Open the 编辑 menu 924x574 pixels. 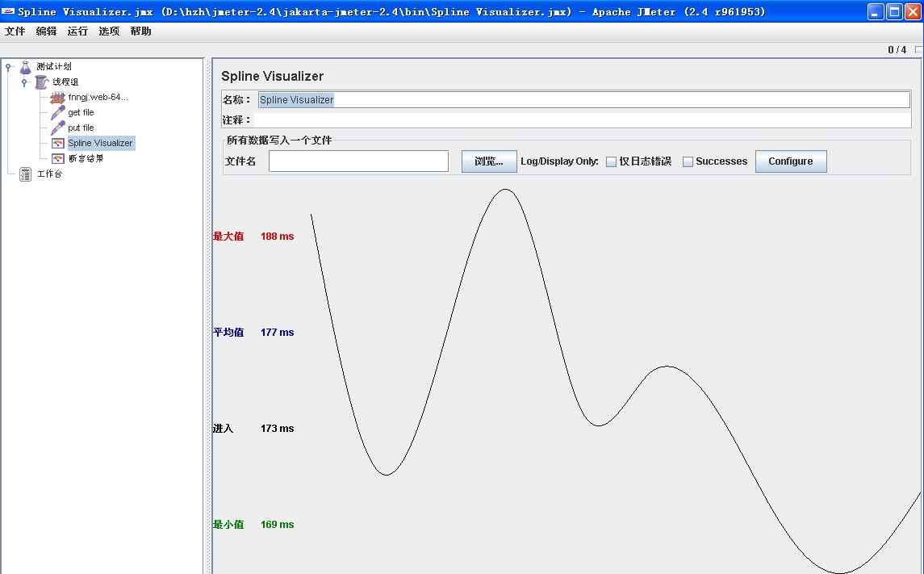click(46, 31)
